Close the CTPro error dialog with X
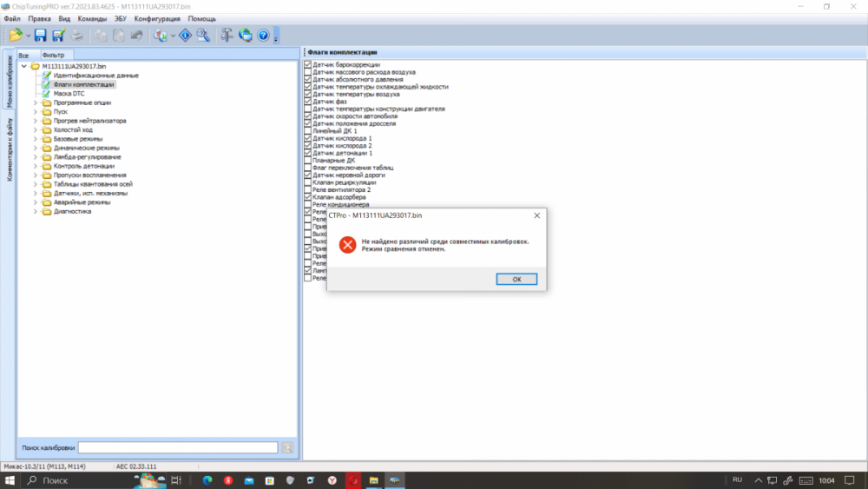Screen dimensions: 868x489 click(x=536, y=215)
